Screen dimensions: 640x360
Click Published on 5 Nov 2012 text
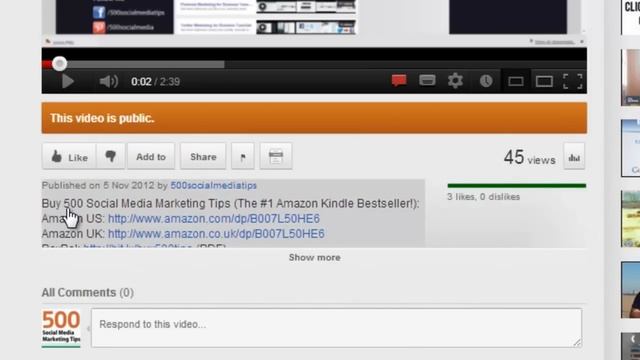[98, 186]
